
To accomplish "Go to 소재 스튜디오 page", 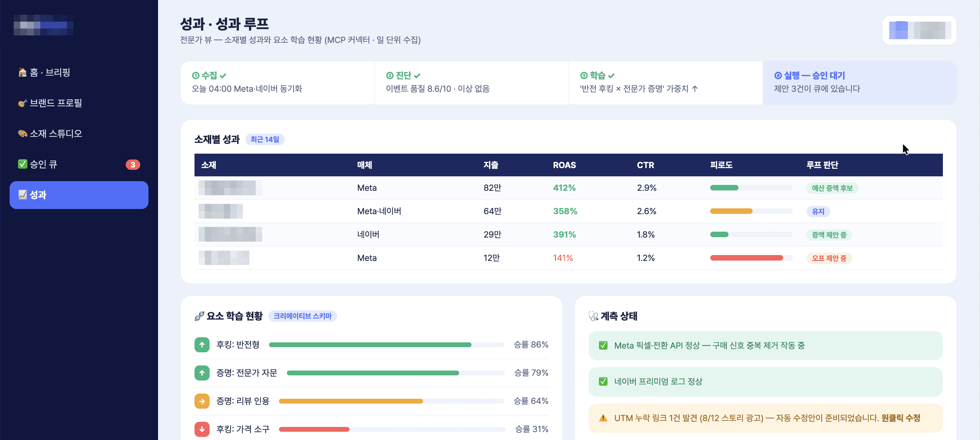I will [79, 134].
